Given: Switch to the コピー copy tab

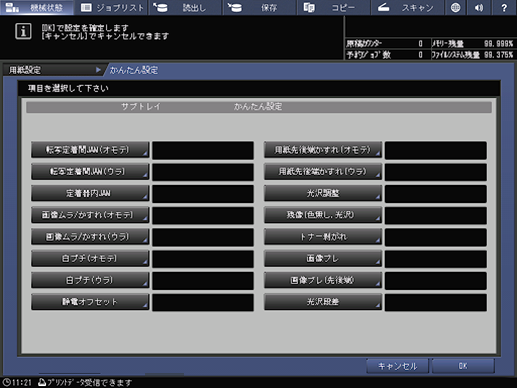Looking at the screenshot, I should (333, 7).
